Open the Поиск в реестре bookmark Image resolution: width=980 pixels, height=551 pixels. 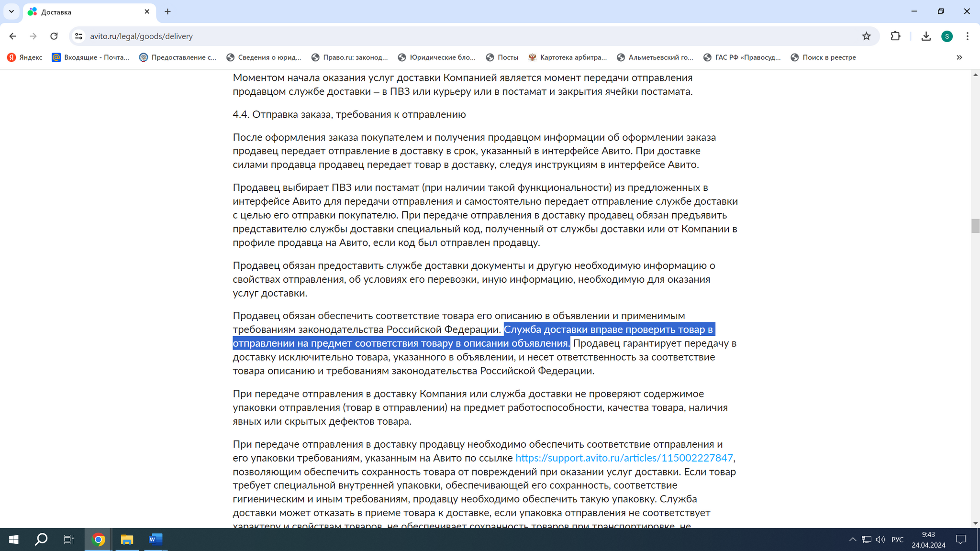[824, 57]
